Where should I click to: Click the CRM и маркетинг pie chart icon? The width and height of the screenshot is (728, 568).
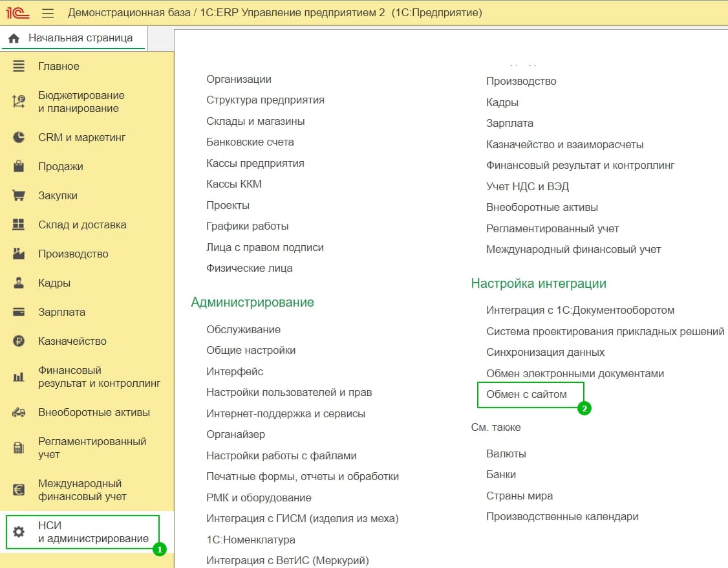click(x=19, y=137)
